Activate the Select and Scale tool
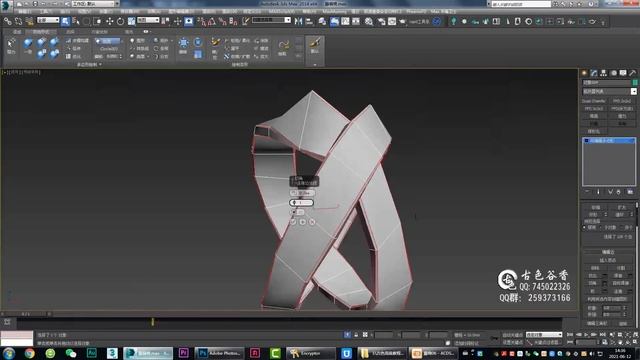 coord(131,21)
